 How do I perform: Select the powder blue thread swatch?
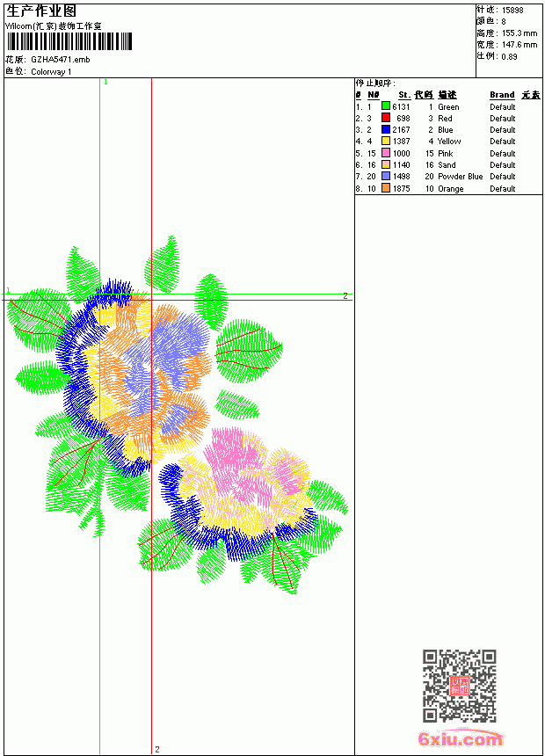coord(386,176)
